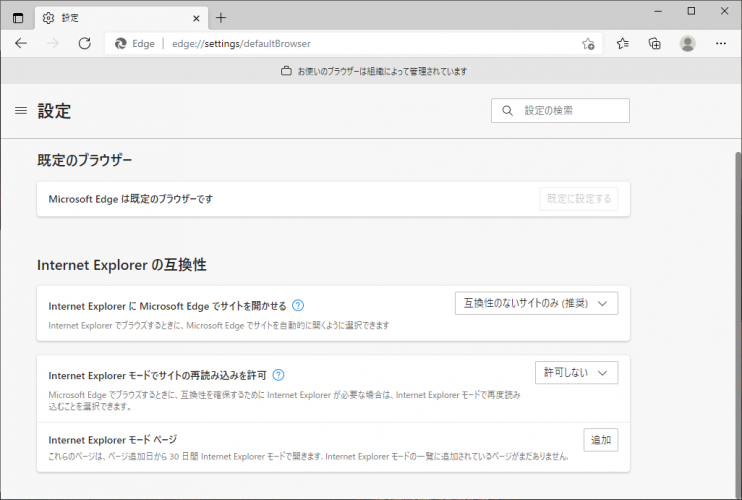Click the Internet Explorer の互換性 heading
This screenshot has height=500, width=742.
click(122, 265)
